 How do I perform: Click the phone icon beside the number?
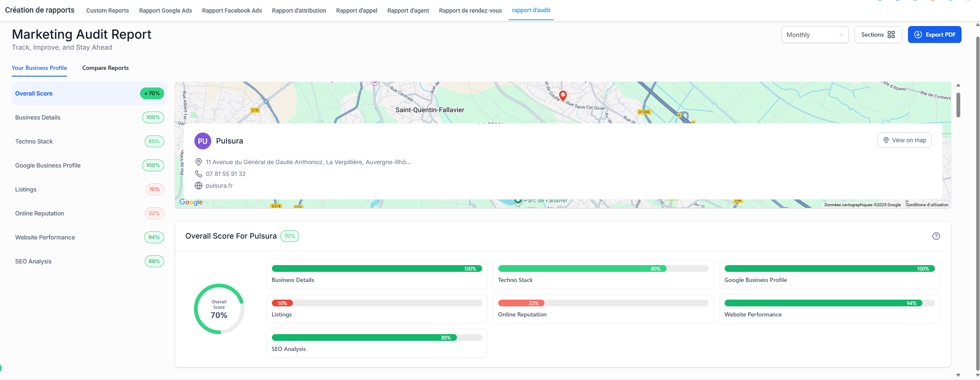[199, 174]
